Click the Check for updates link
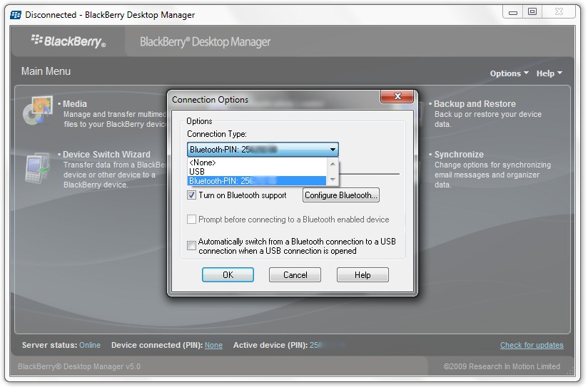This screenshot has width=588, height=387. click(531, 345)
